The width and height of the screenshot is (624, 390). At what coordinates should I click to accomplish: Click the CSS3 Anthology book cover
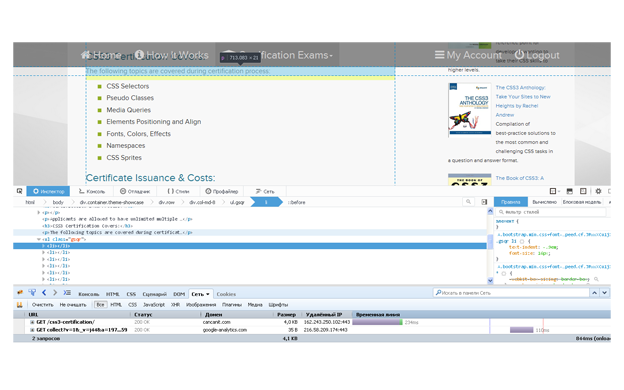pos(469,109)
